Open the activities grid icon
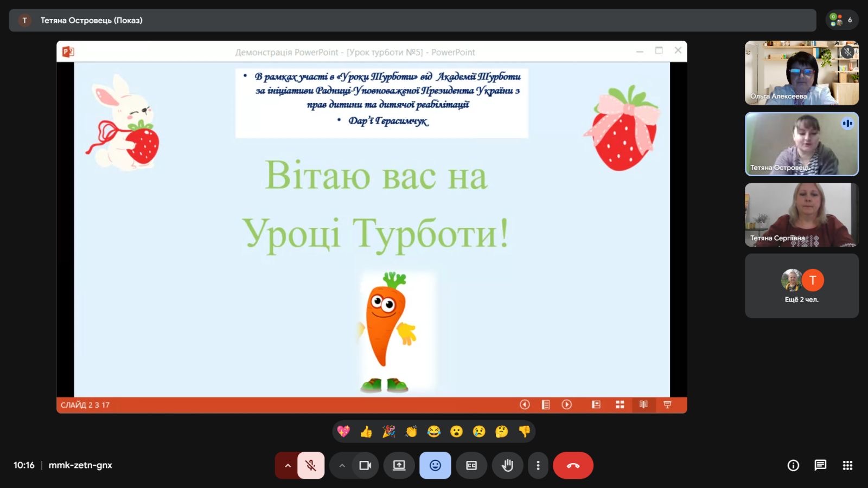 point(847,465)
